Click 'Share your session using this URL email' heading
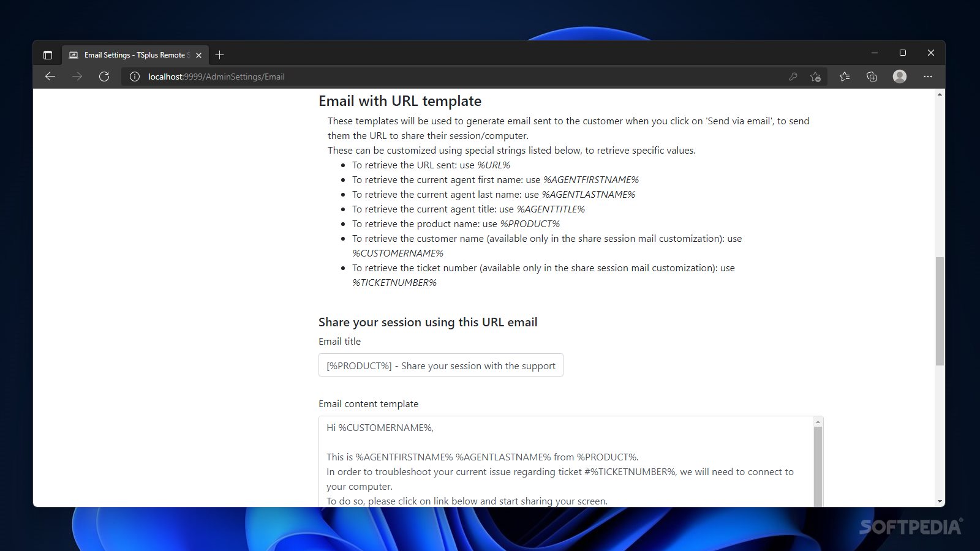This screenshot has width=980, height=551. pyautogui.click(x=428, y=323)
